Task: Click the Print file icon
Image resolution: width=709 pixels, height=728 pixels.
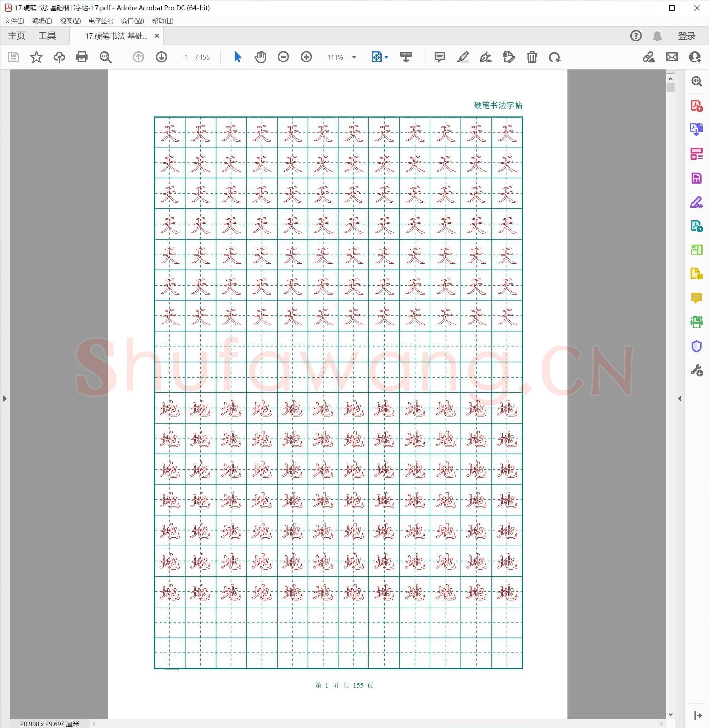Action: pos(82,57)
